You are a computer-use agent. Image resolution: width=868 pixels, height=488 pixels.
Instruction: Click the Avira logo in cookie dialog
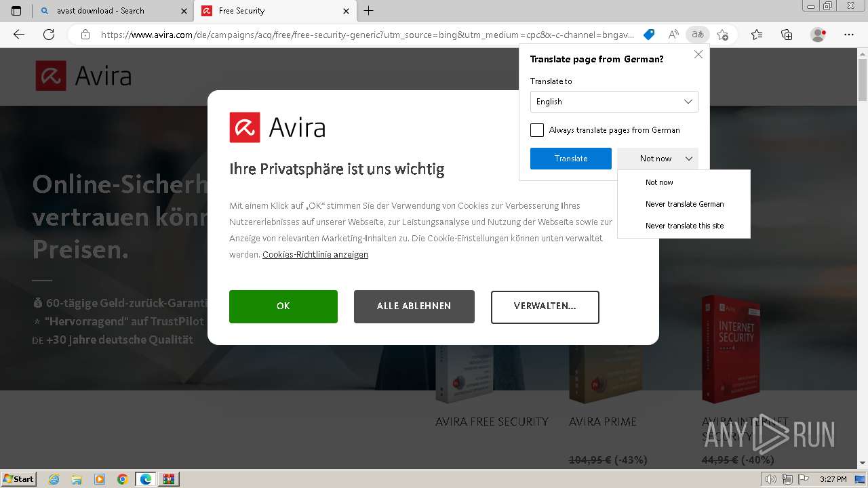coord(277,127)
